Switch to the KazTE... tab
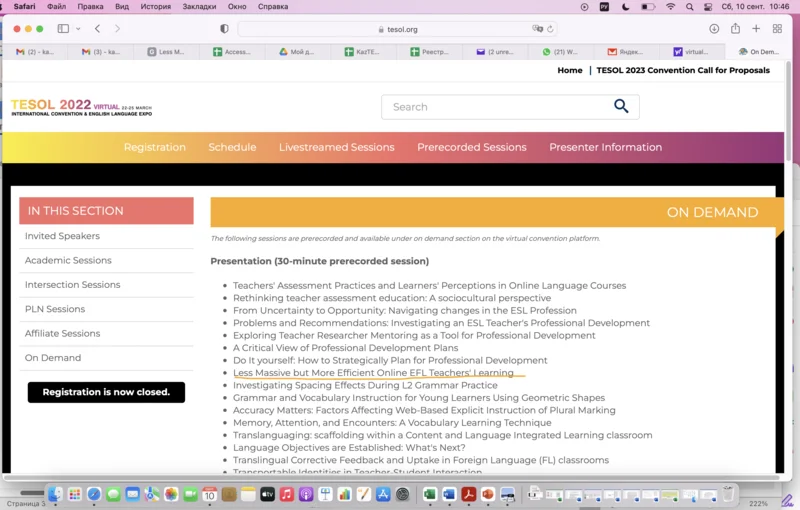The image size is (800, 510). [364, 52]
